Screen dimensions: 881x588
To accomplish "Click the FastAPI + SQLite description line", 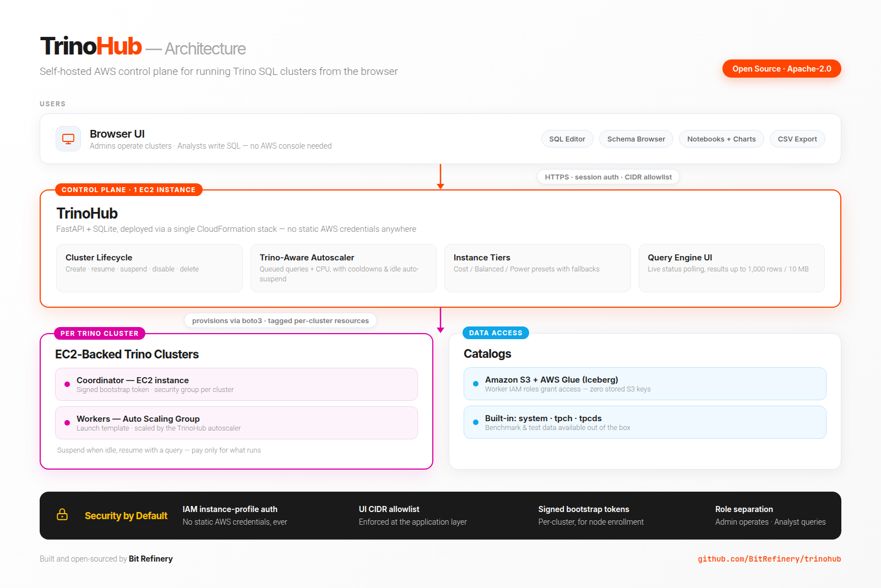I will click(x=236, y=229).
